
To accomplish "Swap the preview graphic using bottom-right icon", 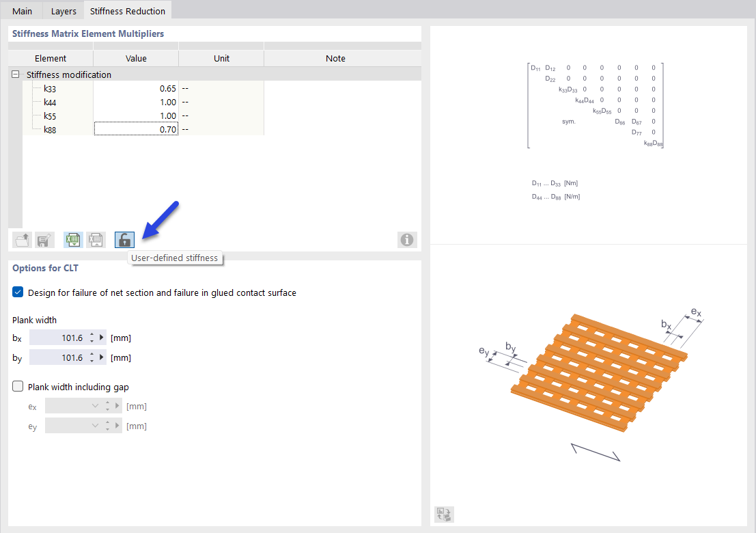I will (x=443, y=514).
